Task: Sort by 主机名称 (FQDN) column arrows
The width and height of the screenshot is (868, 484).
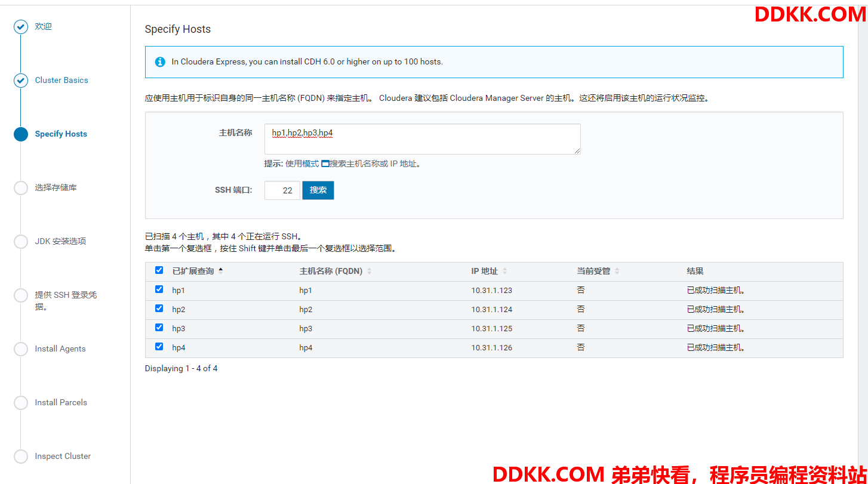Action: [x=369, y=271]
